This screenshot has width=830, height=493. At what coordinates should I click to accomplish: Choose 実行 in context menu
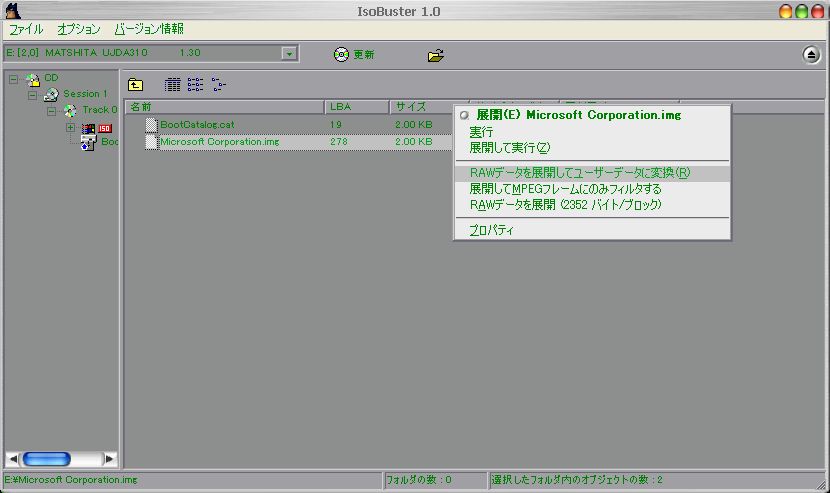pyautogui.click(x=592, y=132)
